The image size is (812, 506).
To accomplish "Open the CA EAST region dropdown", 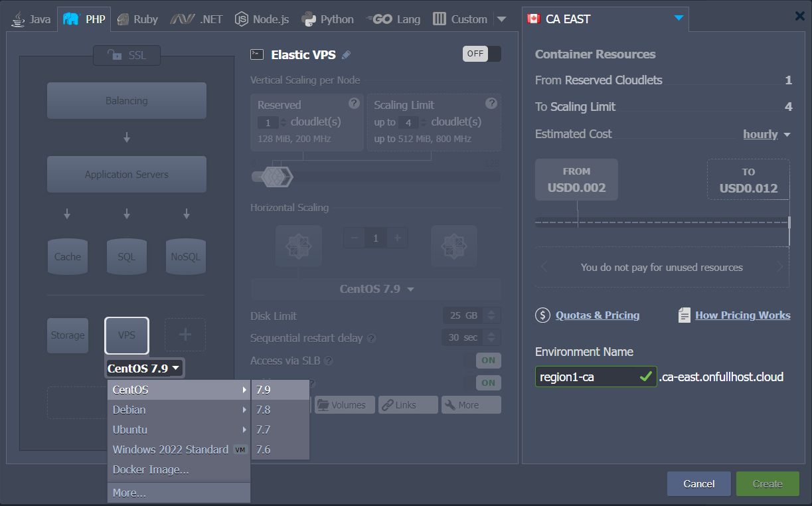I will pos(678,19).
